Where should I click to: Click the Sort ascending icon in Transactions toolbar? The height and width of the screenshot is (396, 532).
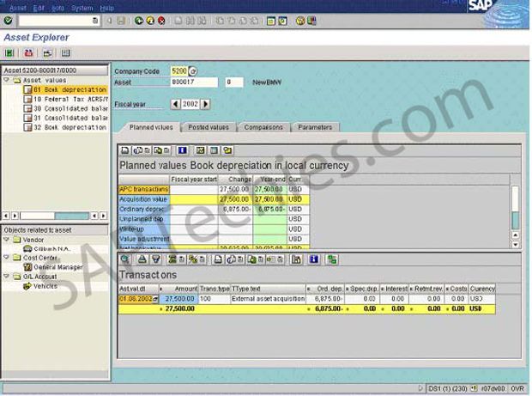coord(142,259)
